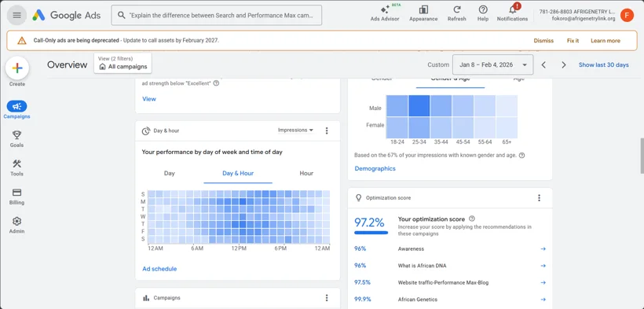
Task: Select the Day & Hour tab
Action: click(238, 173)
